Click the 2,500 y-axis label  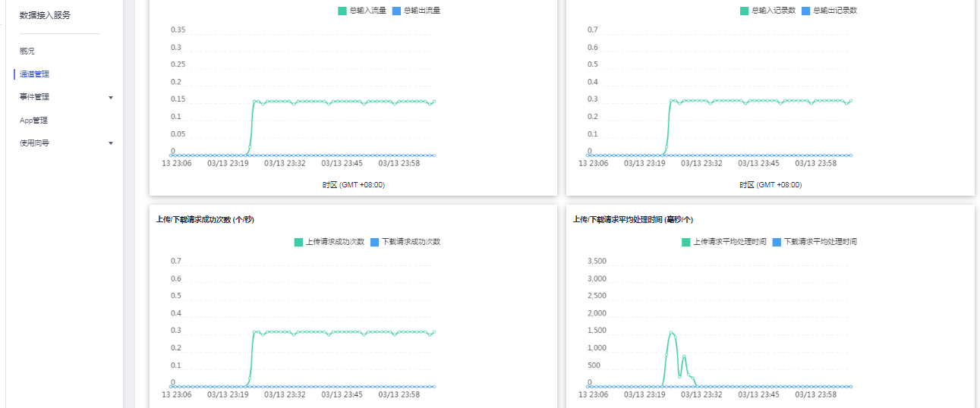point(597,296)
